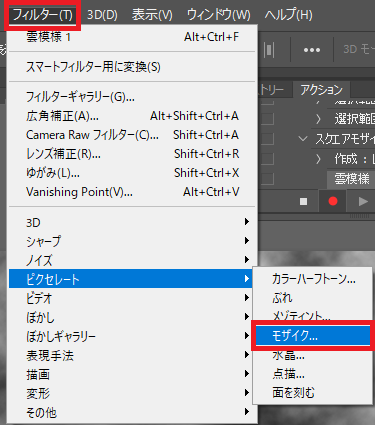Viewport: 375px width, 425px height.
Task: Reapply 雲模様 1 filter
Action: click(132, 37)
